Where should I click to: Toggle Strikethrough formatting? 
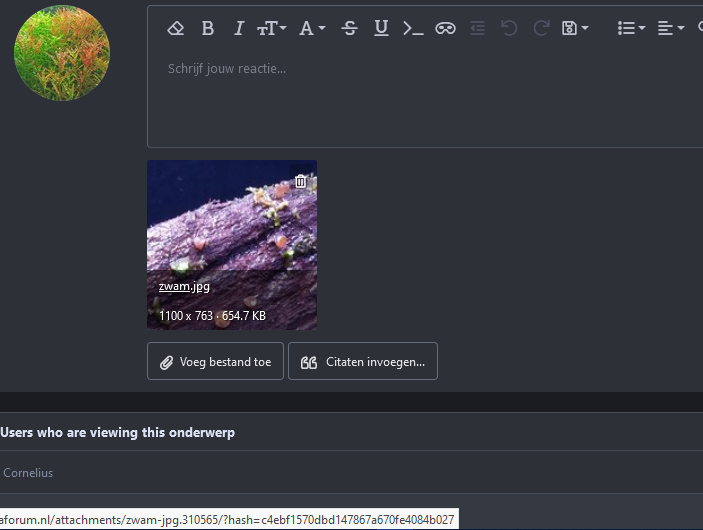pyautogui.click(x=349, y=28)
